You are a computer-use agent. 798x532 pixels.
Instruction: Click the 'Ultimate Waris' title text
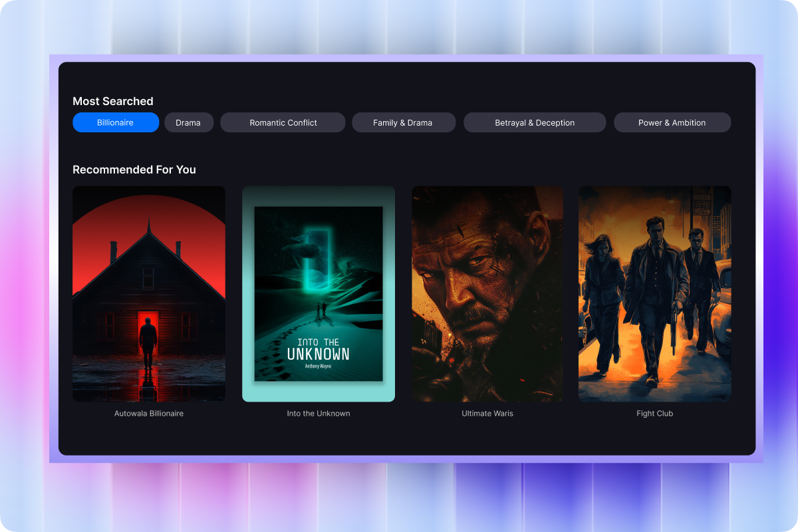click(487, 414)
